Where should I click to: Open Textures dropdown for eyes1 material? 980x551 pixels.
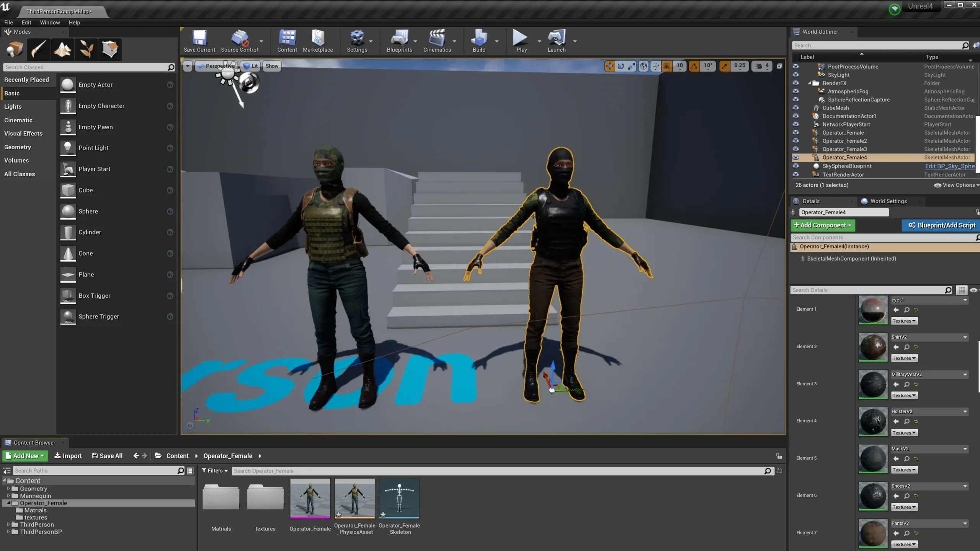904,321
